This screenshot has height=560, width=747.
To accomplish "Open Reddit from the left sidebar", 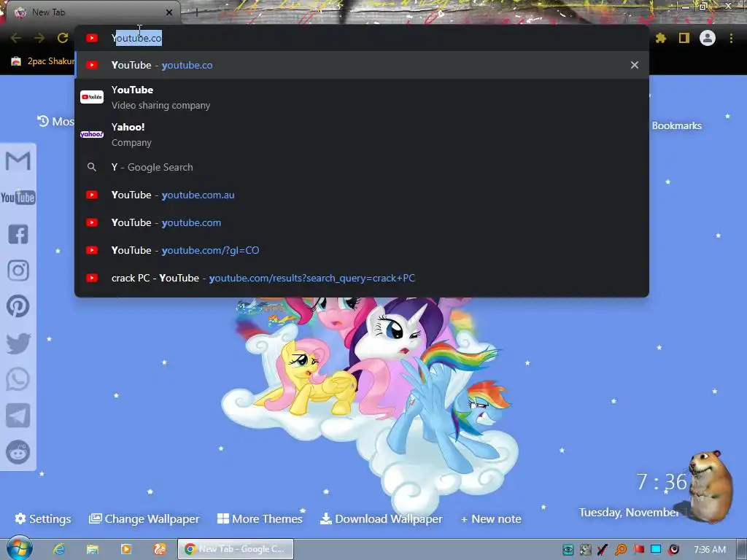I will (x=18, y=452).
